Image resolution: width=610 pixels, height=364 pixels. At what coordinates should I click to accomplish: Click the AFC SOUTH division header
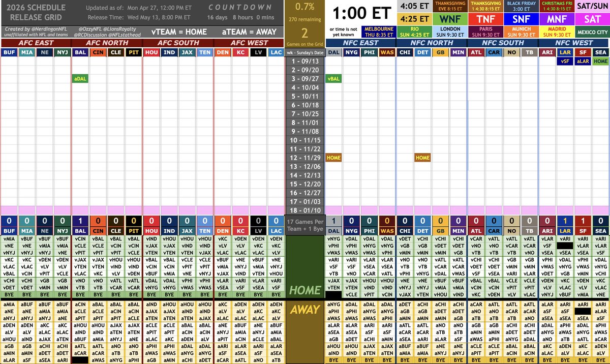point(177,43)
